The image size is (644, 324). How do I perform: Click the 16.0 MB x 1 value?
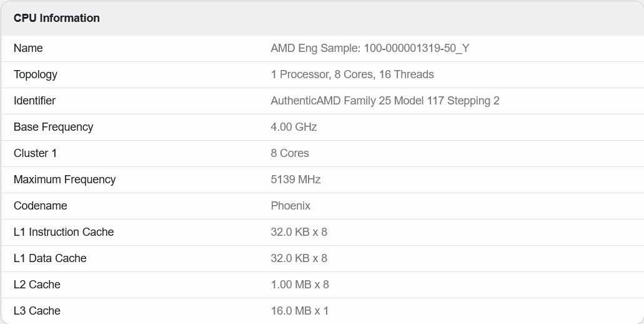pos(299,311)
